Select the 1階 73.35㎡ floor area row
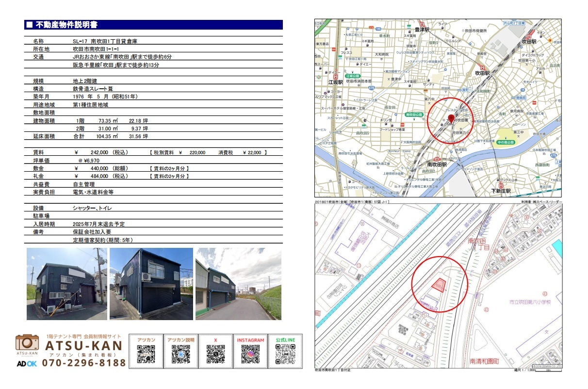 (x=112, y=120)
